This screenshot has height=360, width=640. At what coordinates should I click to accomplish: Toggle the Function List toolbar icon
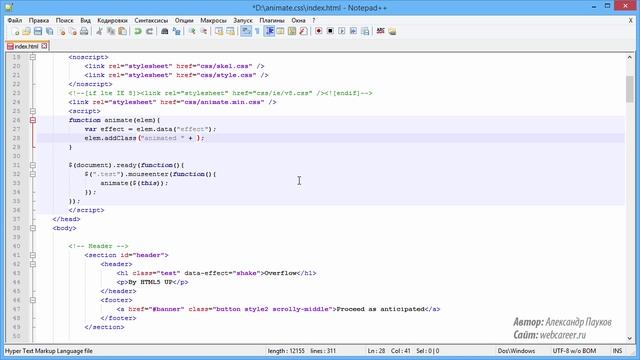(x=303, y=31)
